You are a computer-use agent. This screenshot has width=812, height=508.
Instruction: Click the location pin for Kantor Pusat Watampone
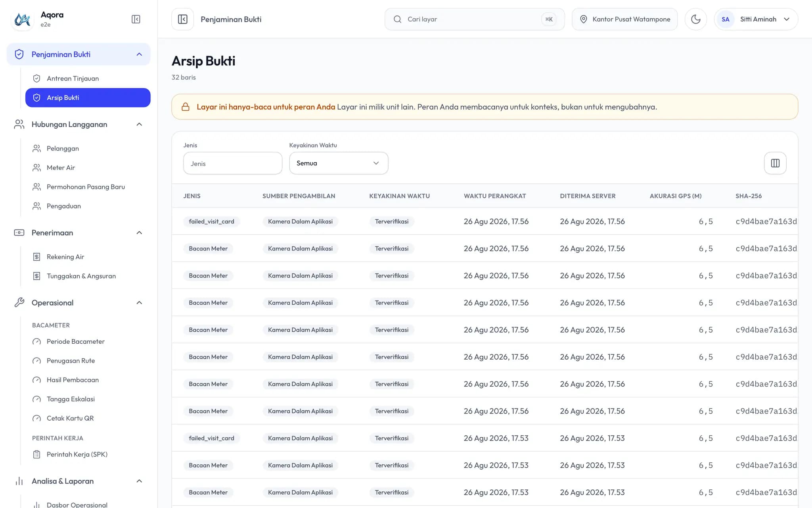coord(583,19)
